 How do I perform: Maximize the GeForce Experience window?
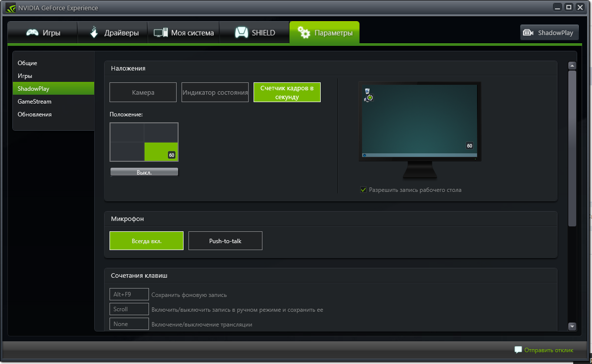pos(568,7)
